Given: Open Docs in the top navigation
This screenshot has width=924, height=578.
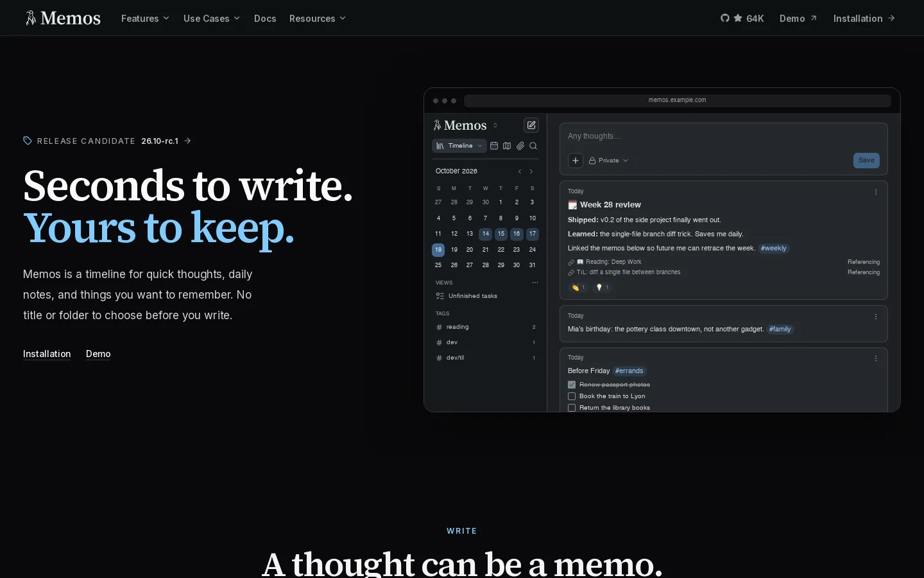Looking at the screenshot, I should point(265,19).
